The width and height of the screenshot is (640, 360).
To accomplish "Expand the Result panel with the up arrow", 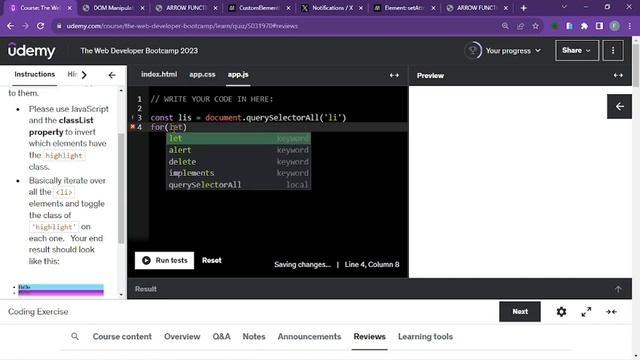I will [618, 289].
